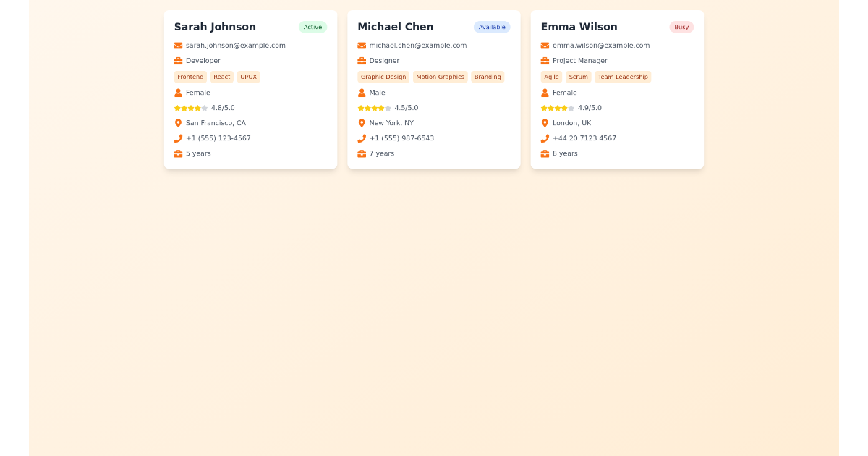868x456 pixels.
Task: Select the Motion Graphics skill tag
Action: tap(440, 77)
